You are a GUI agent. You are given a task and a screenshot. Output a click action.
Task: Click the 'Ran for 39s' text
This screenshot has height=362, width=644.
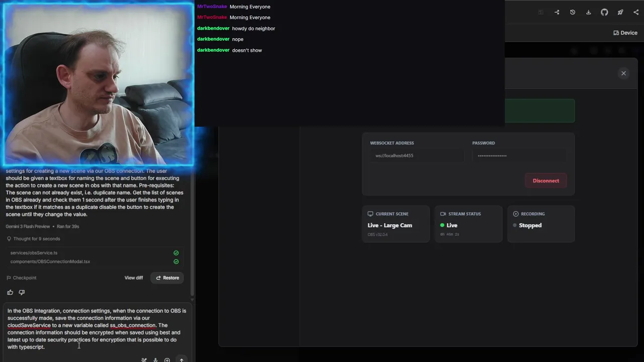68,226
